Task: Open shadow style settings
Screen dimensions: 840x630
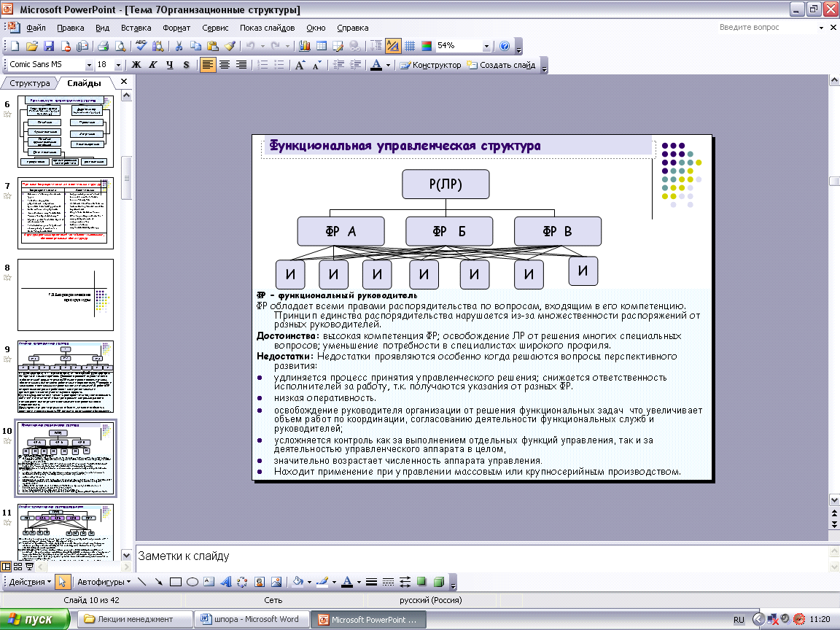Action: click(421, 582)
